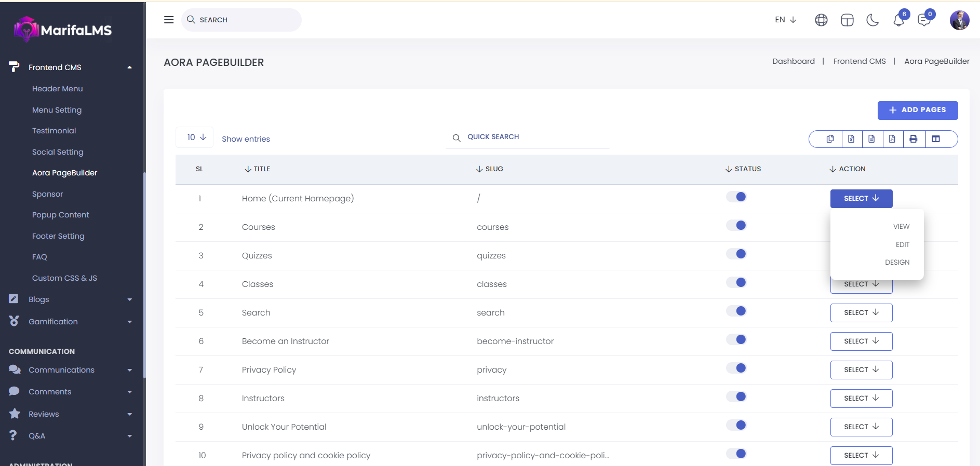The height and width of the screenshot is (466, 980).
Task: Click the notification bell icon
Action: [898, 20]
